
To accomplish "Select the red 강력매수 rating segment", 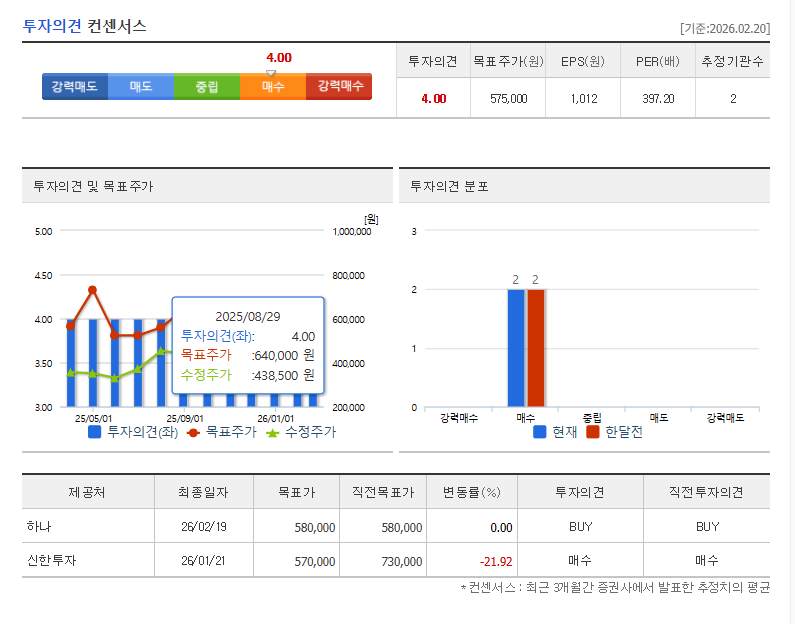I will [339, 86].
